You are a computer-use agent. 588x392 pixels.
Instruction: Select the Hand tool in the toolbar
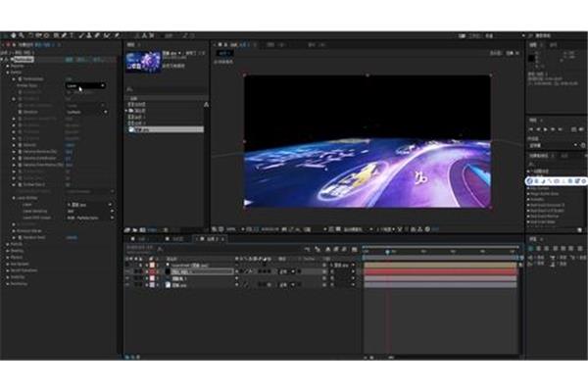pos(14,35)
